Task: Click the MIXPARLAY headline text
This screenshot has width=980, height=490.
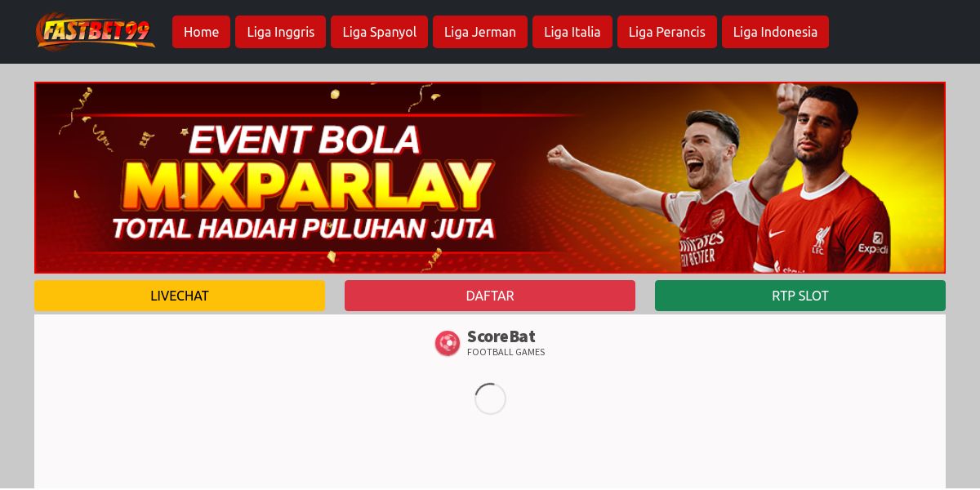Action: click(308, 185)
